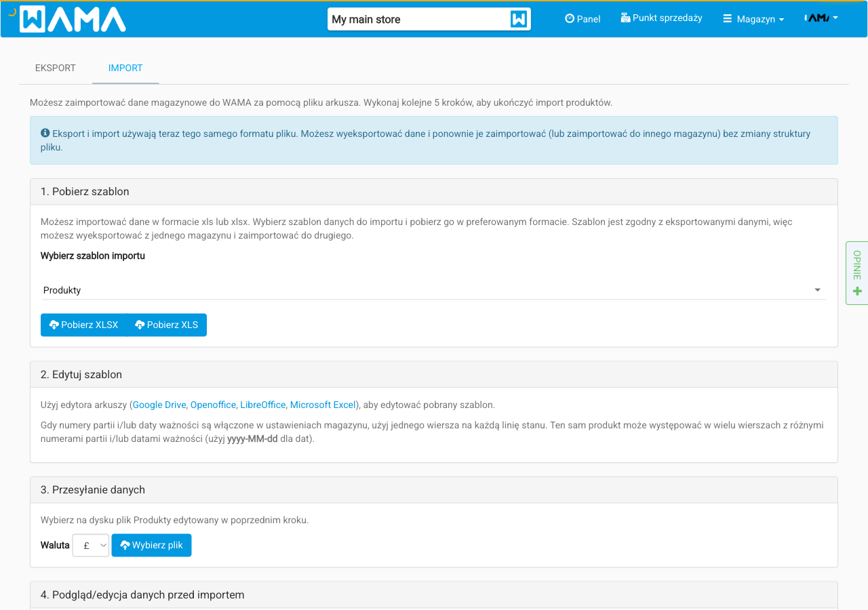Click the 'Wybierz szablon importu' label
Viewport: 868px width, 610px height.
coord(93,256)
